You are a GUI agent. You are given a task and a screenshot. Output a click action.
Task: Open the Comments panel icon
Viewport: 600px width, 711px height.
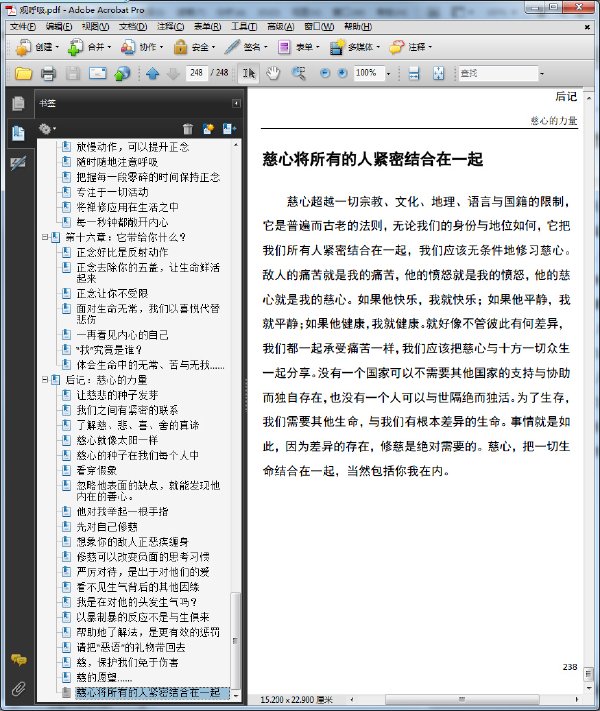point(18,660)
